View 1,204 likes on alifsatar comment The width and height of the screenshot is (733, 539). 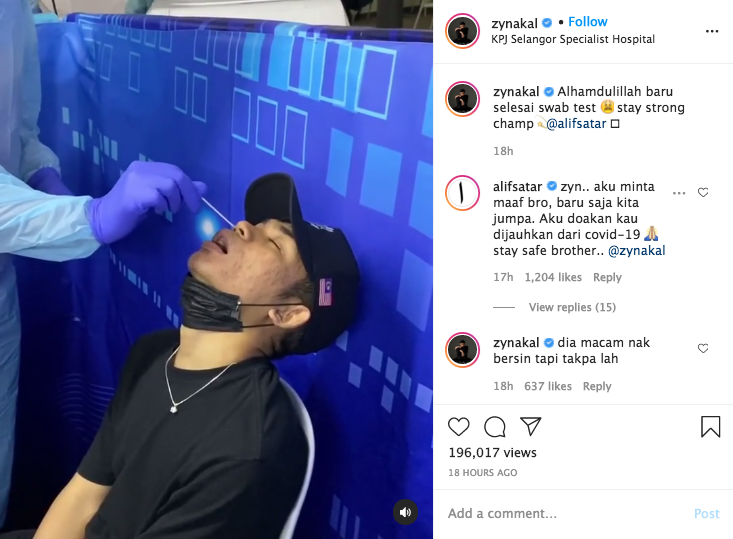[553, 277]
